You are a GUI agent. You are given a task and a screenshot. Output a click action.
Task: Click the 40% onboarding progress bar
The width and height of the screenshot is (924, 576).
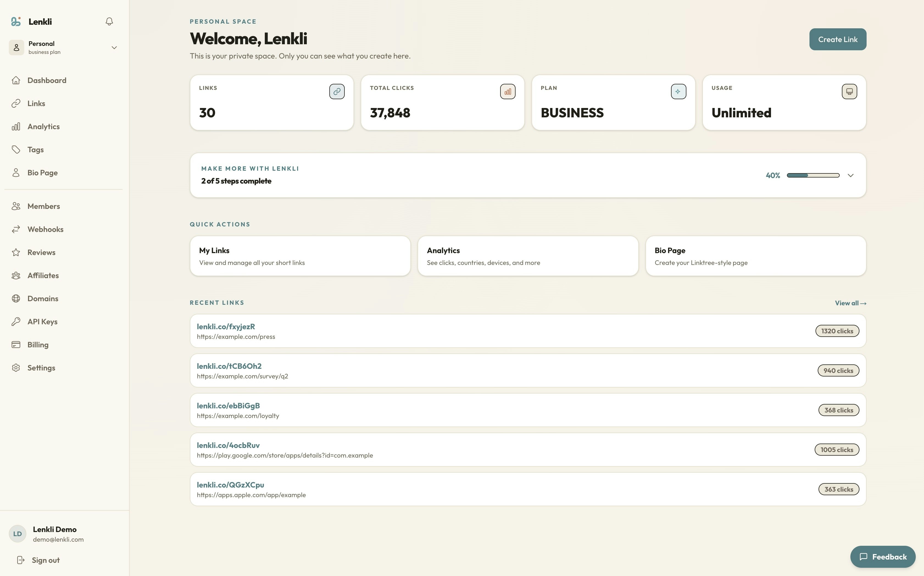(813, 175)
